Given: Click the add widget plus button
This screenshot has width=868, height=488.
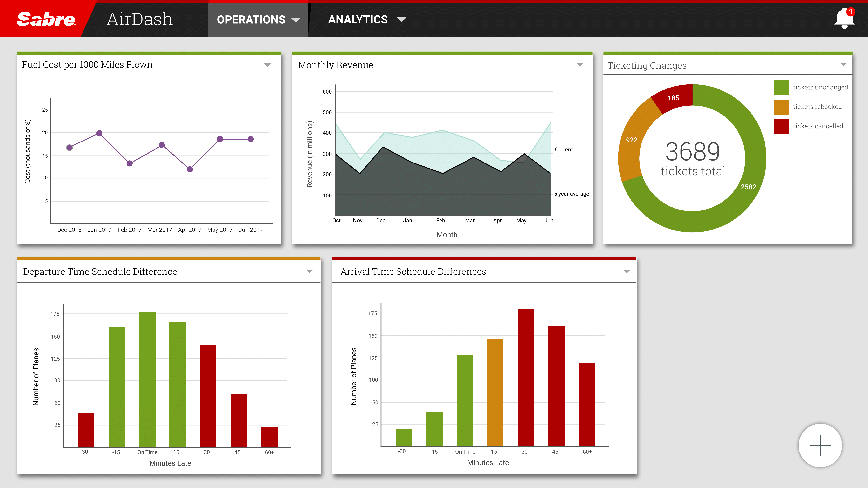Looking at the screenshot, I should [x=820, y=445].
